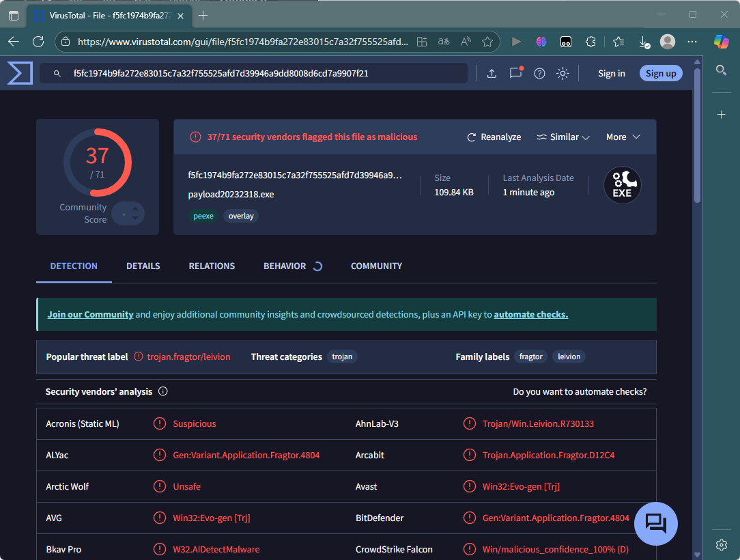The width and height of the screenshot is (740, 560).
Task: Open the Downloads icon
Action: click(x=644, y=42)
